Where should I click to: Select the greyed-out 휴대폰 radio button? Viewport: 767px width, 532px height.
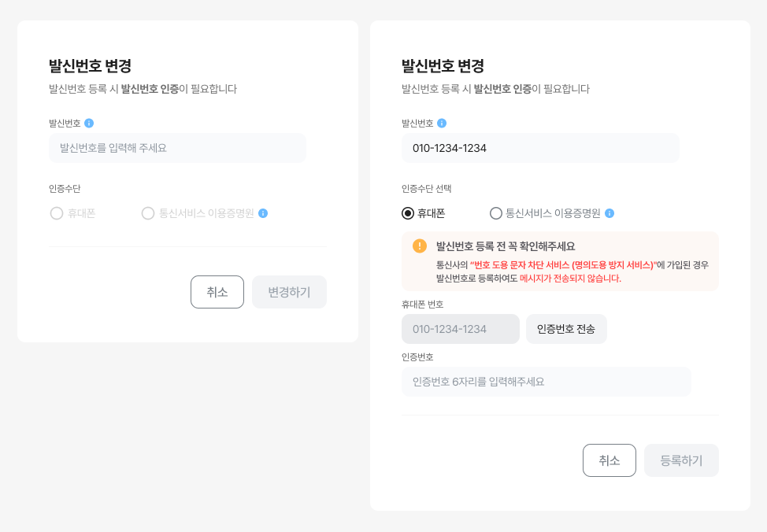coord(57,213)
